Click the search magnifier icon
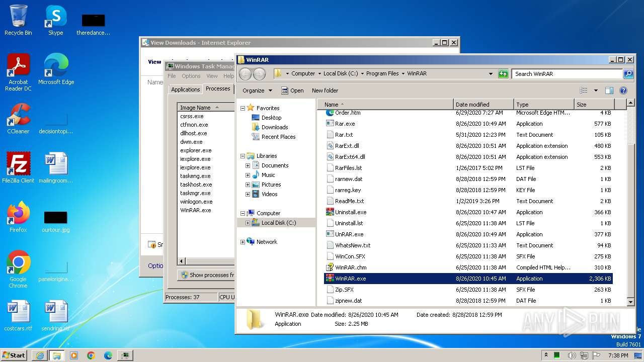This screenshot has width=644, height=362. point(628,74)
